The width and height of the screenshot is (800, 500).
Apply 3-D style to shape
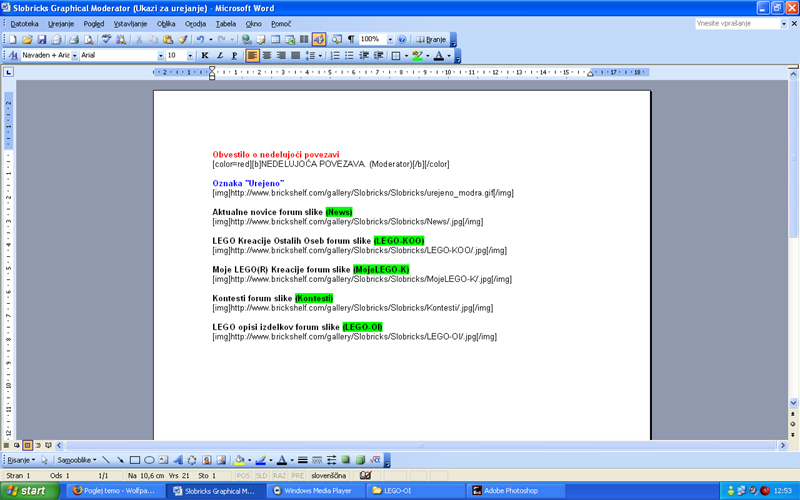361,460
